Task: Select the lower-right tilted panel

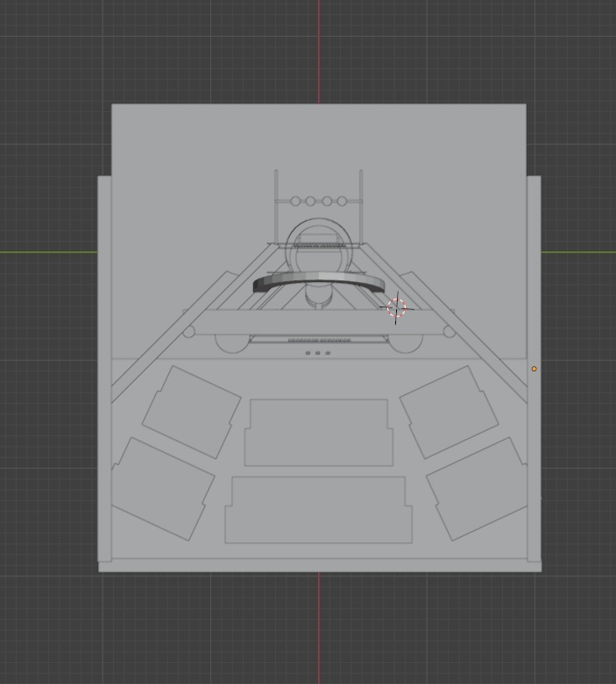Action: point(477,489)
